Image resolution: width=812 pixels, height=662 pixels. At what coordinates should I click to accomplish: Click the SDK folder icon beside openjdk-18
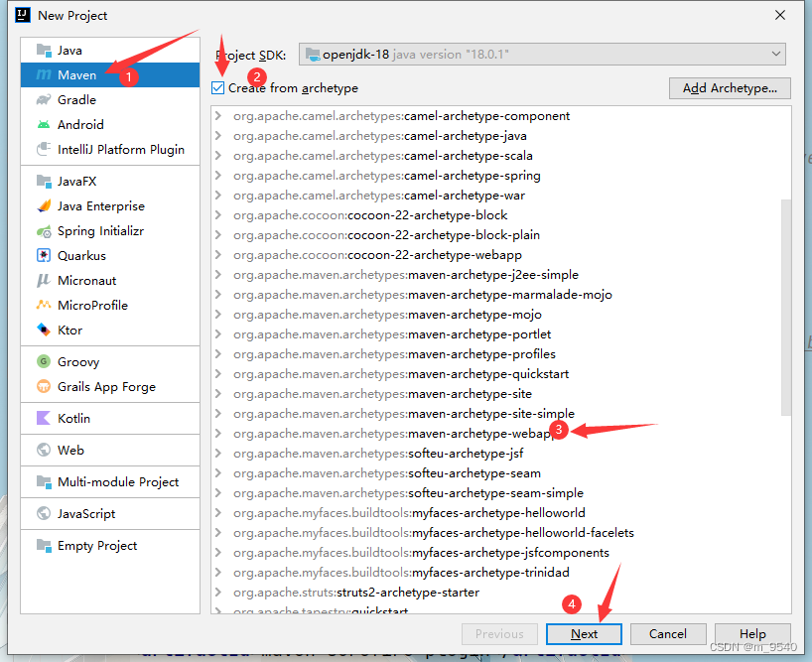313,55
